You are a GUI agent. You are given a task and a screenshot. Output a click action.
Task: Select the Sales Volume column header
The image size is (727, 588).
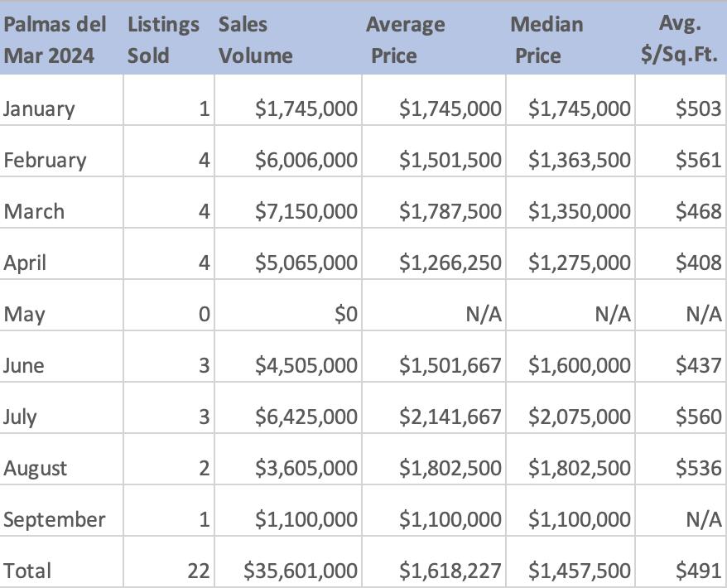(255, 40)
